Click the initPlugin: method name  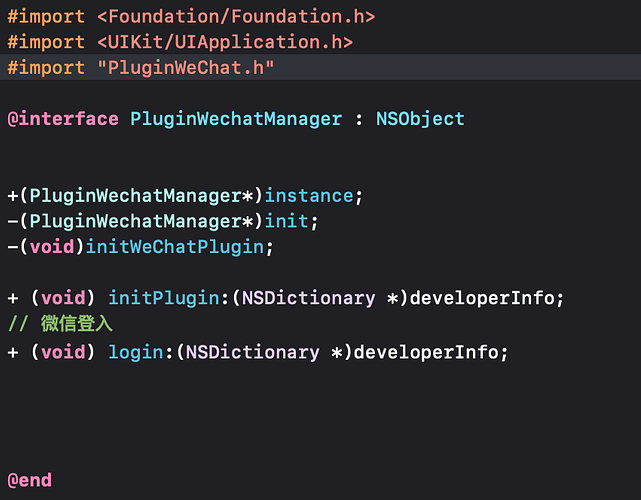click(x=164, y=298)
